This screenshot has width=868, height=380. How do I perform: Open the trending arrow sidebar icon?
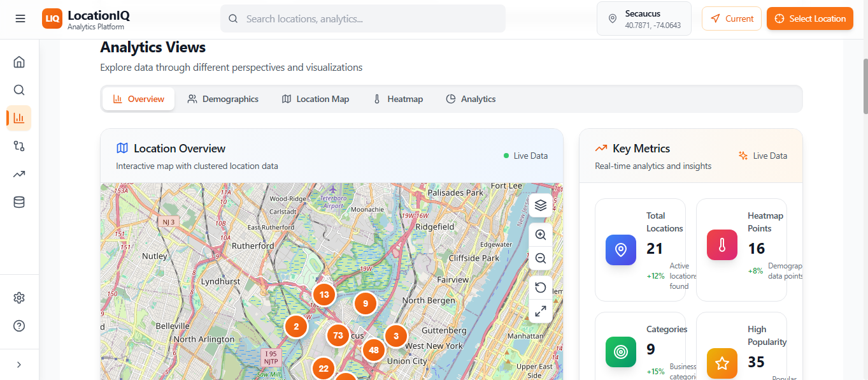pos(19,174)
